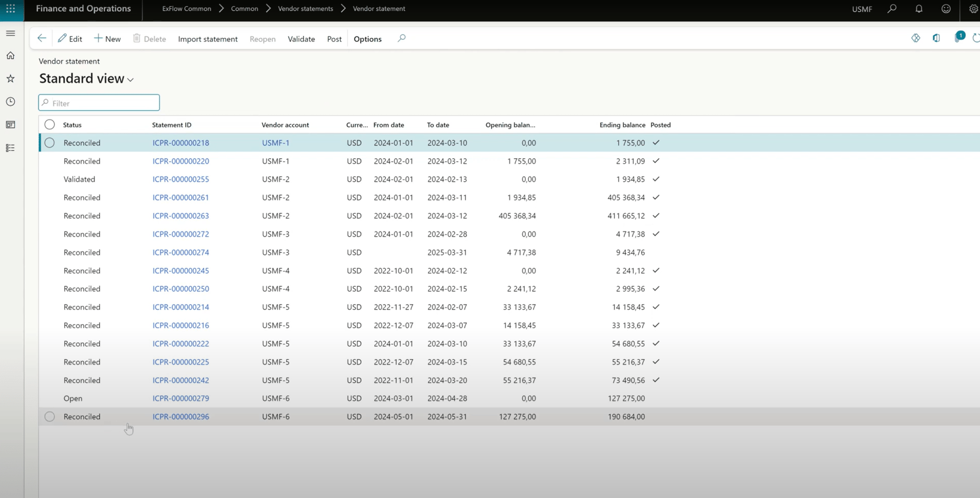This screenshot has width=980, height=498.
Task: Open statement link ICPR-000000255
Action: coord(180,179)
